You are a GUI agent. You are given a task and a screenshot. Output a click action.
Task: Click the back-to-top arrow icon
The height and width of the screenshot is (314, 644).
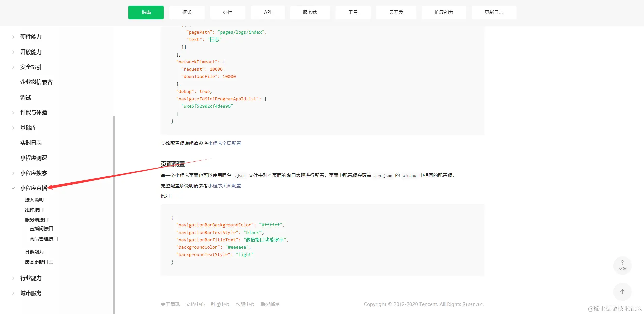coord(622,291)
